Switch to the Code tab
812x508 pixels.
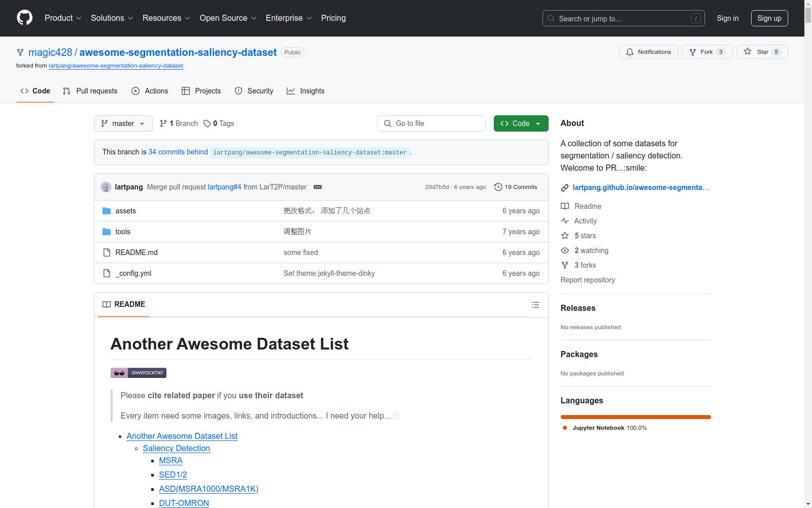click(x=36, y=91)
